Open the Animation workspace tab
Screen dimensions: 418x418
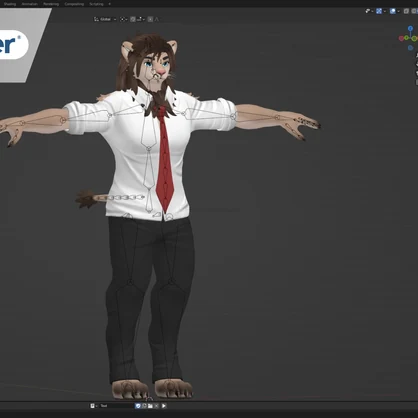[30, 4]
